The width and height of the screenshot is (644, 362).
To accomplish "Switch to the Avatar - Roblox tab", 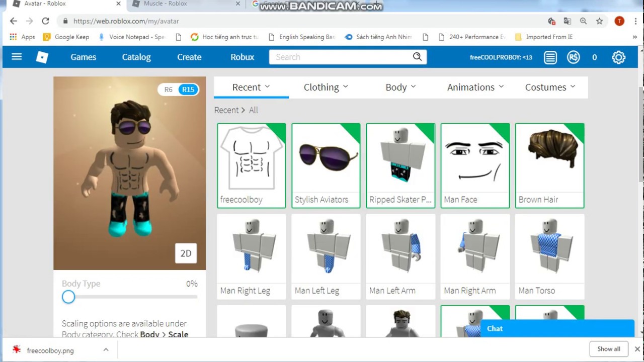I will [x=66, y=4].
